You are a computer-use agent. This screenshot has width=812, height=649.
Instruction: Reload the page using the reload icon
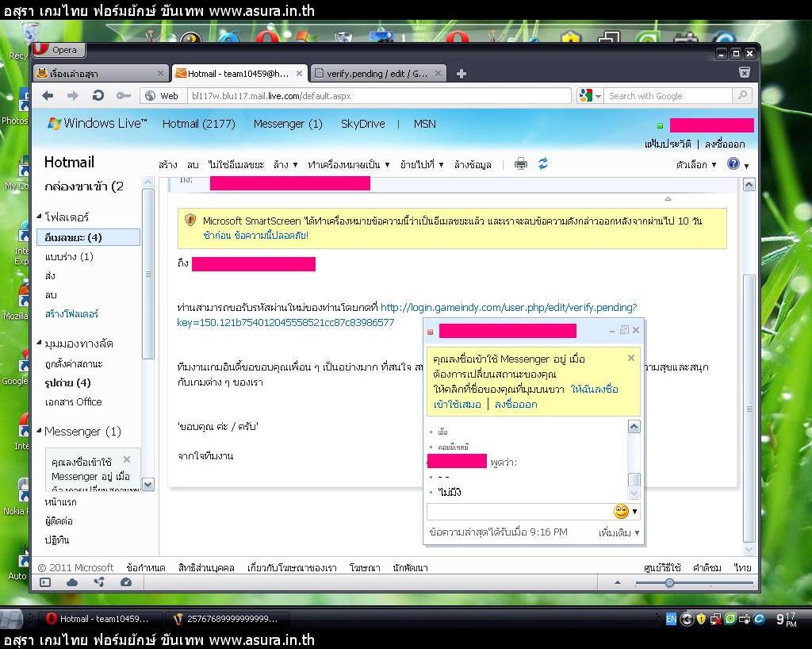click(98, 95)
